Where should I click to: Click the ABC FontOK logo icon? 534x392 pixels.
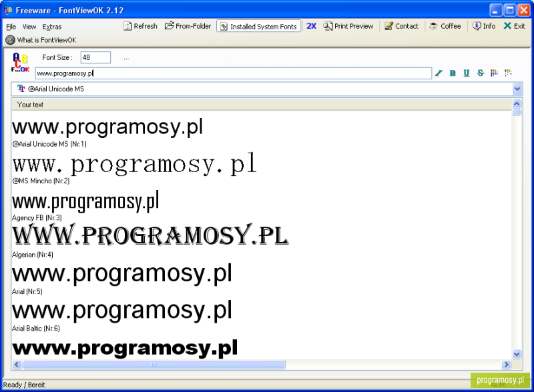pos(21,63)
